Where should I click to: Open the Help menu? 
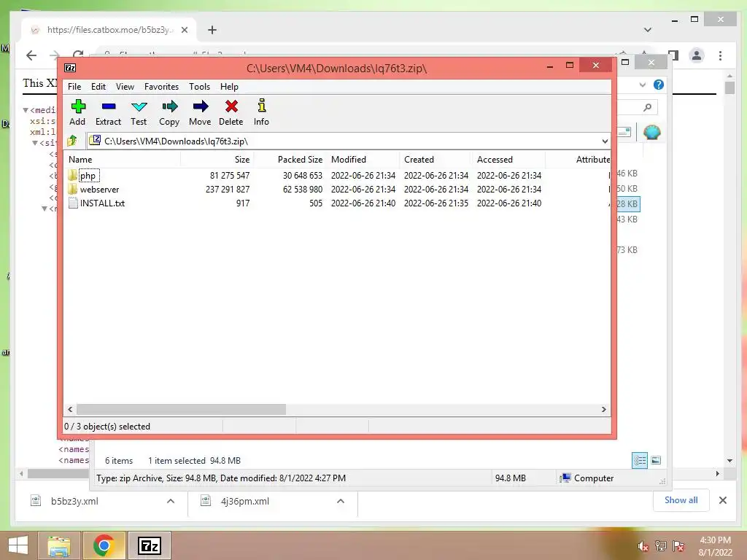tap(229, 87)
